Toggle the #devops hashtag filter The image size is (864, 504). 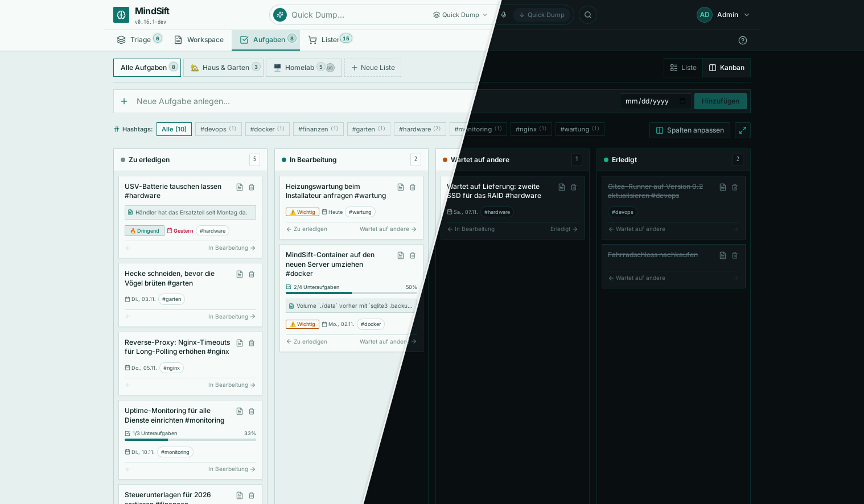pos(219,129)
